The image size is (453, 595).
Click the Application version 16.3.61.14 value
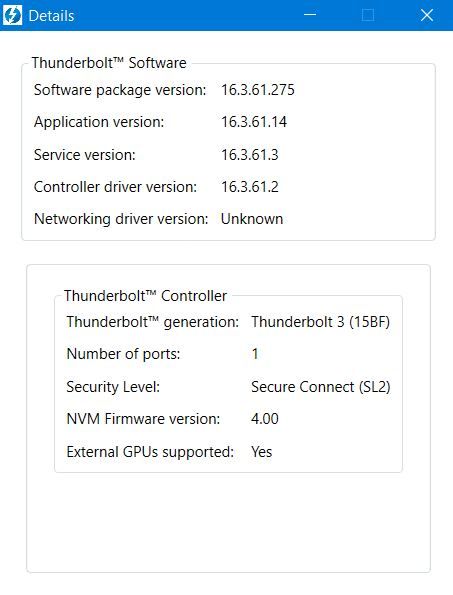pyautogui.click(x=254, y=122)
